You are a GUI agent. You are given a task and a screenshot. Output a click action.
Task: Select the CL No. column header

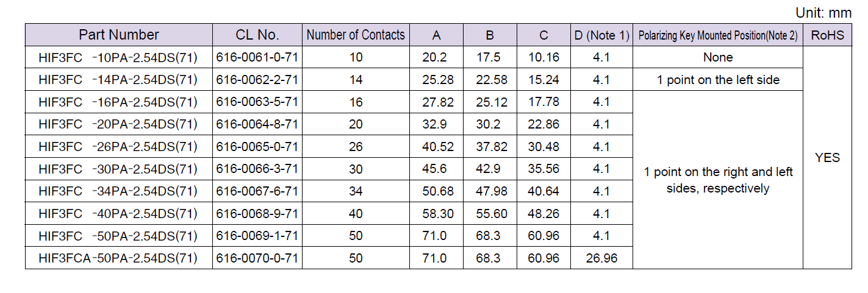click(257, 35)
